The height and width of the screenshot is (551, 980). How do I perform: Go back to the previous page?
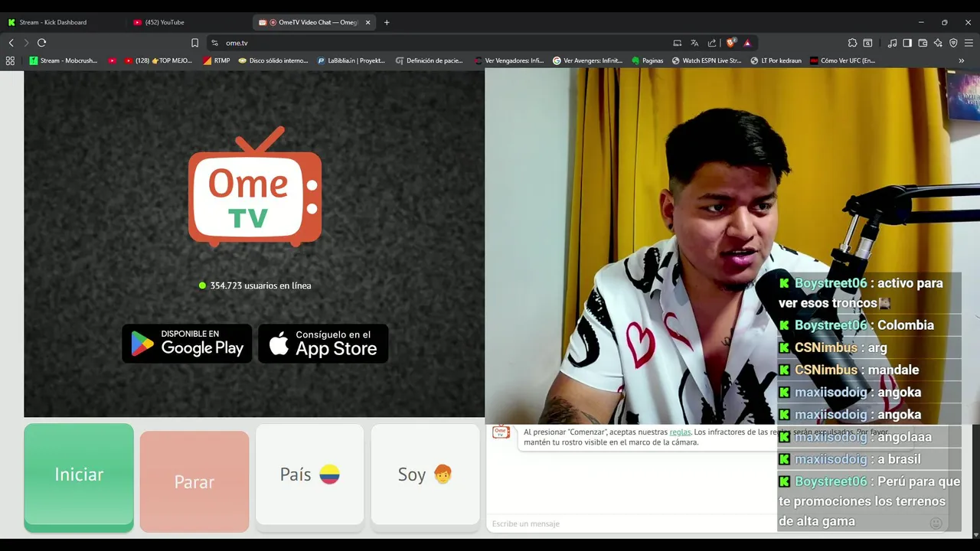tap(11, 43)
